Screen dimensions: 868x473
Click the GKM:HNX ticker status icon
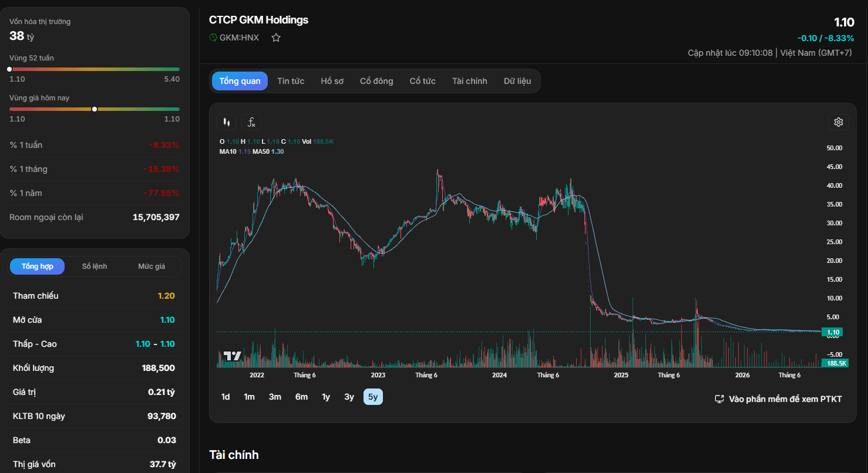tap(213, 38)
